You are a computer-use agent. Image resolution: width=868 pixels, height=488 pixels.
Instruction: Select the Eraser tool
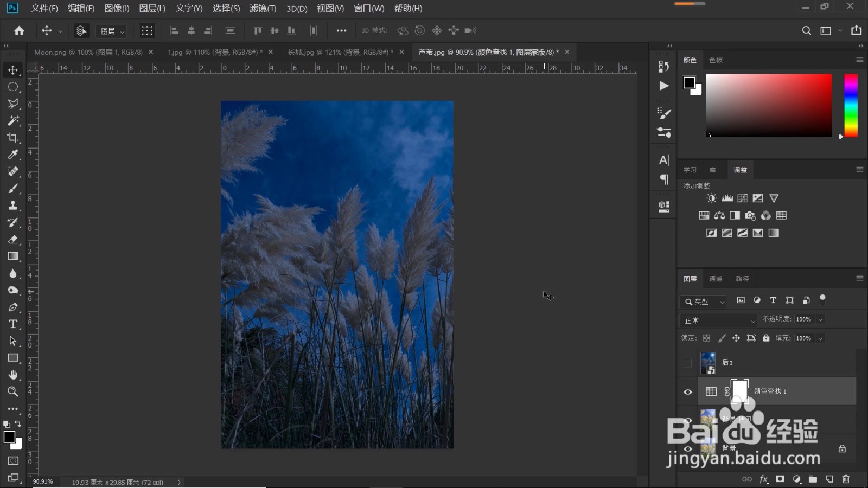[13, 239]
